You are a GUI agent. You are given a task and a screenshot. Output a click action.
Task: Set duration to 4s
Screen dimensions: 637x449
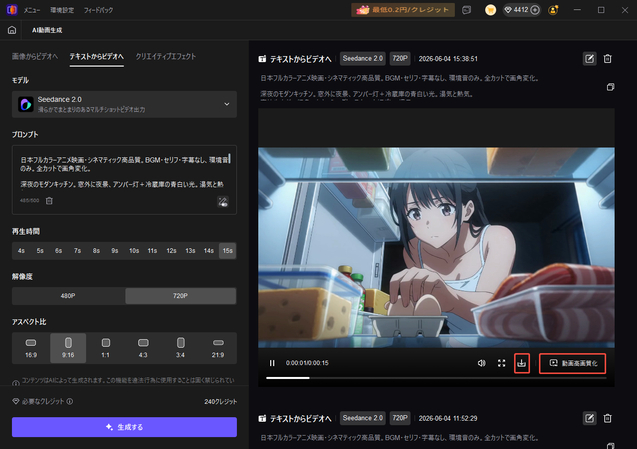tap(21, 251)
